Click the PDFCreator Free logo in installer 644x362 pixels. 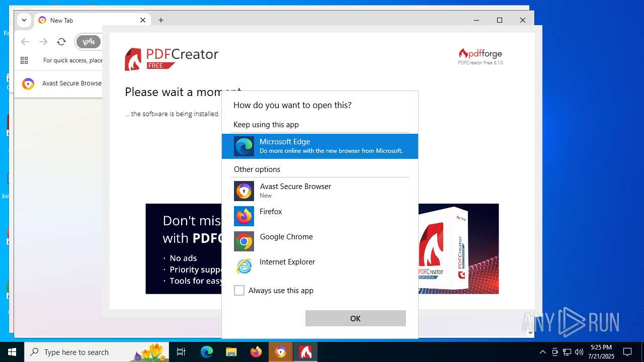point(172,59)
